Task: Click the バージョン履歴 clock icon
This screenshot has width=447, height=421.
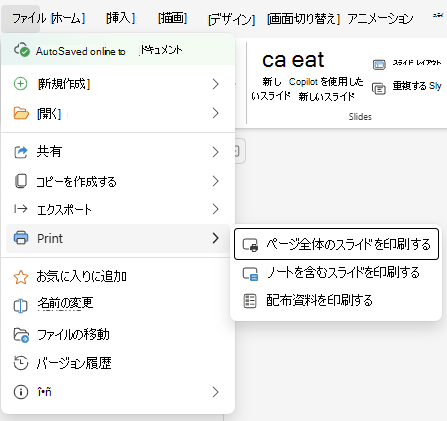Action: [21, 363]
